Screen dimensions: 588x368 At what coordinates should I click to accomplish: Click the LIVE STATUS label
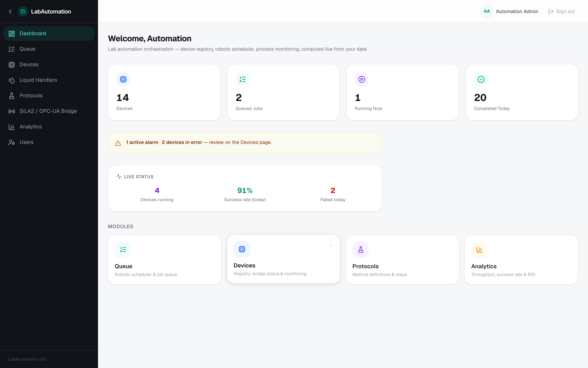pos(139,177)
